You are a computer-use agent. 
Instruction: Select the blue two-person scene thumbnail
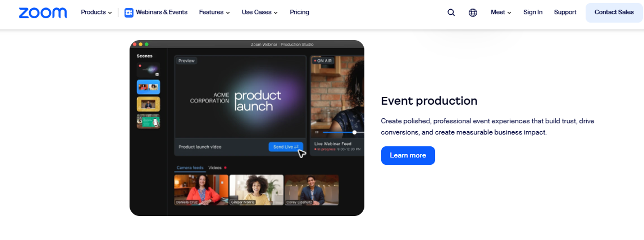pyautogui.click(x=148, y=87)
